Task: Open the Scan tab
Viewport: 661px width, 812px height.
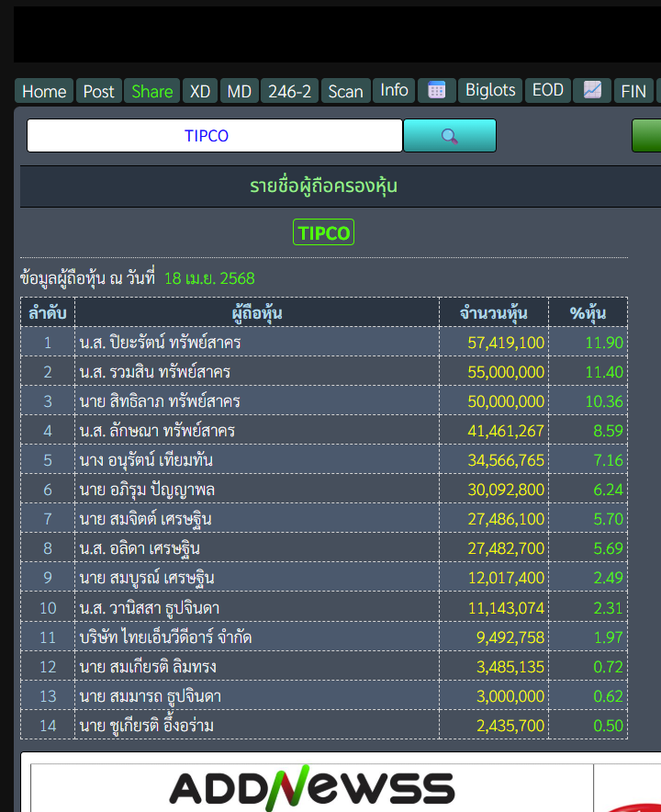Action: tap(346, 91)
